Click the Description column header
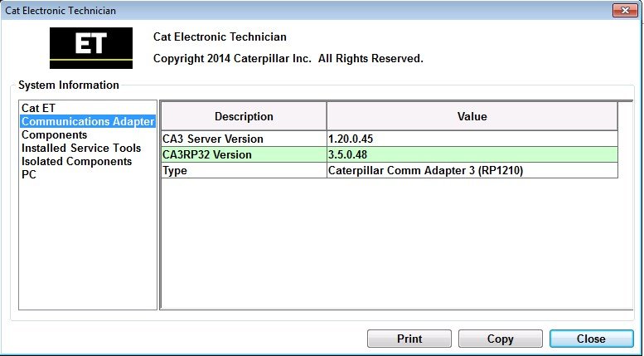 [x=244, y=116]
